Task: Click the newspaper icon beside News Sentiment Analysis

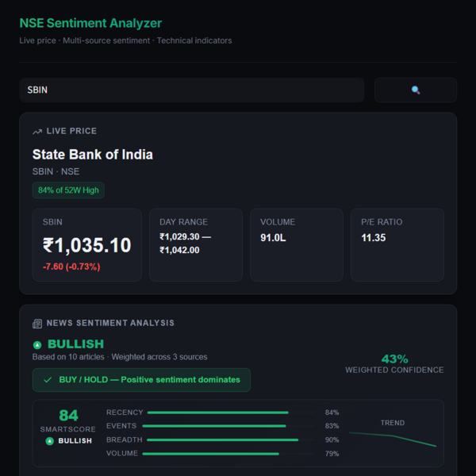Action: pos(37,324)
